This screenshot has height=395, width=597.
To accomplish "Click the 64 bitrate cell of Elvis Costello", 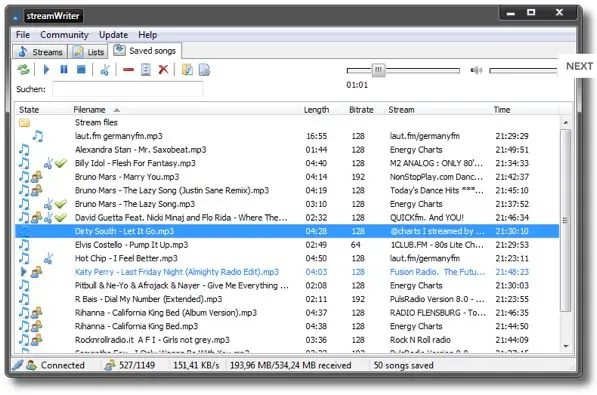I will pyautogui.click(x=356, y=245).
